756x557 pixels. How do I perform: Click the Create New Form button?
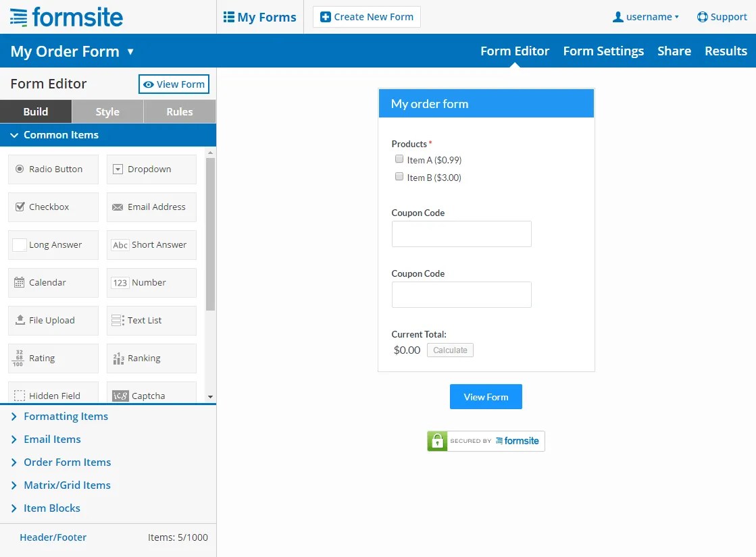tap(366, 16)
